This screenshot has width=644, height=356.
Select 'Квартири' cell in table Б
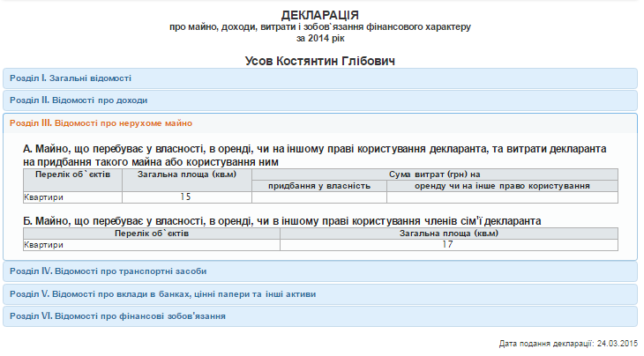[152, 245]
